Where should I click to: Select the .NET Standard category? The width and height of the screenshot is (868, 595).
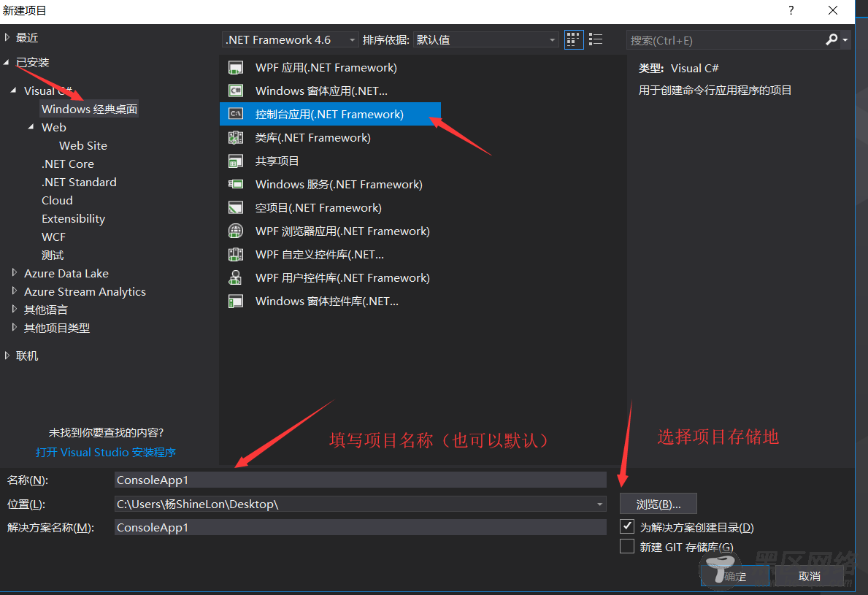pos(79,182)
